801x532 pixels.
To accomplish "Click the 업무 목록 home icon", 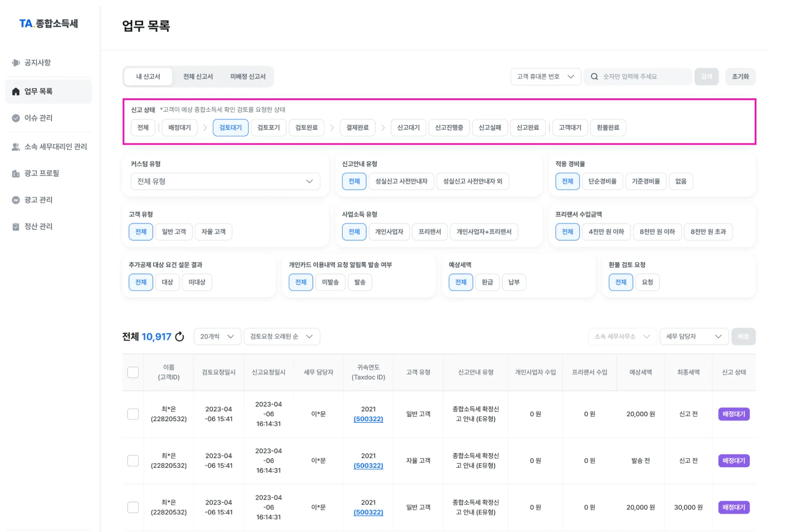I will [16, 91].
